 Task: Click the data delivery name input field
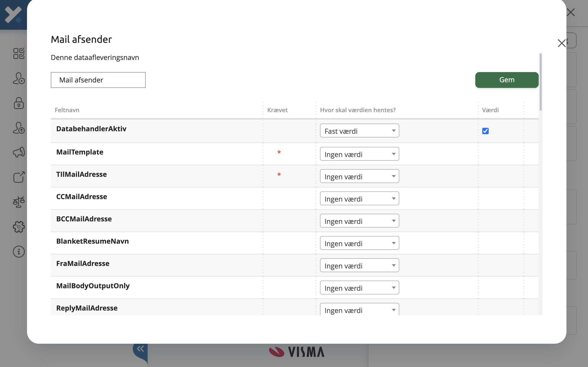(98, 80)
